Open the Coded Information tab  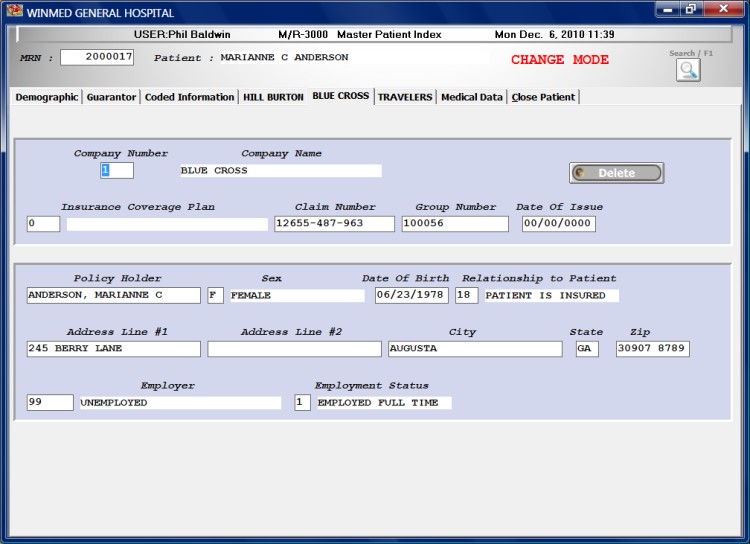coord(189,97)
